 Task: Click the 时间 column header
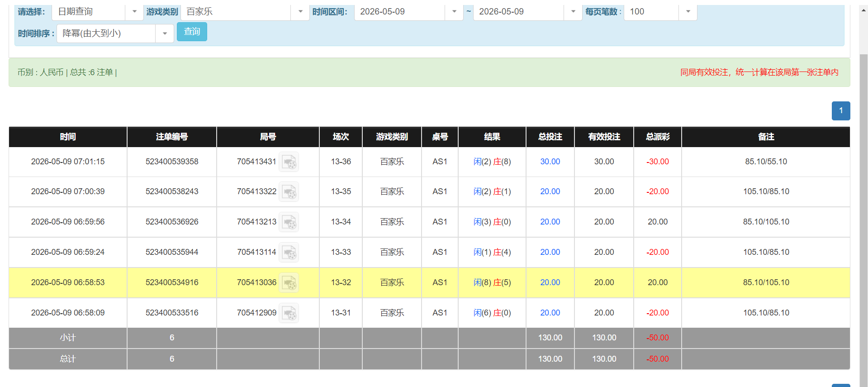[x=68, y=137]
